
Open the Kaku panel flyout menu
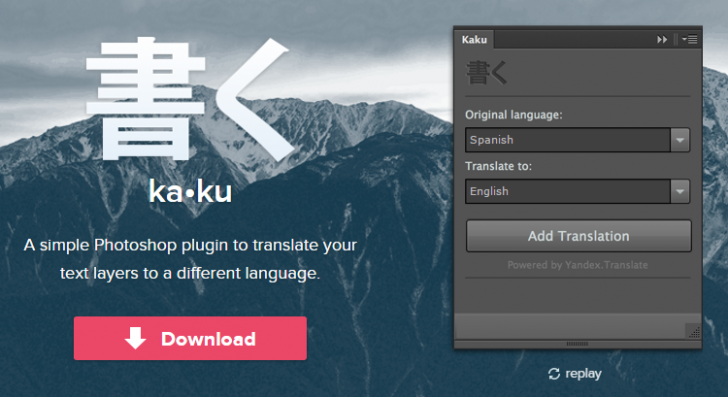tap(689, 40)
